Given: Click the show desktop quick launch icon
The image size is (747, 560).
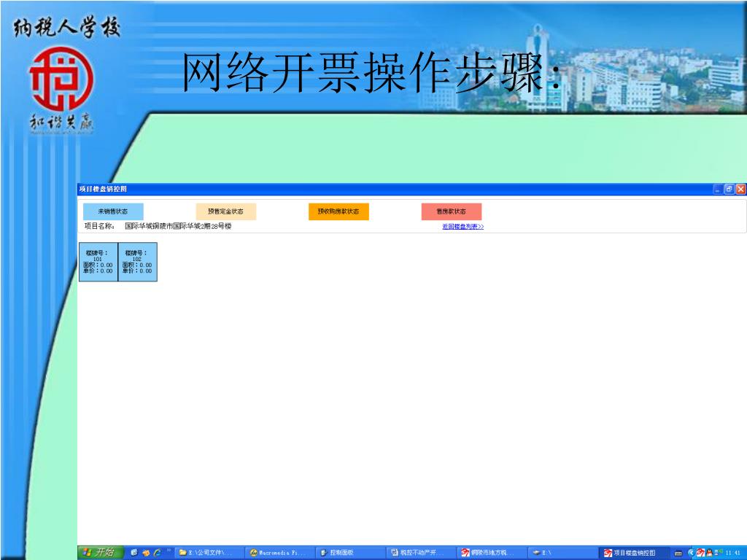Looking at the screenshot, I should pos(134,553).
